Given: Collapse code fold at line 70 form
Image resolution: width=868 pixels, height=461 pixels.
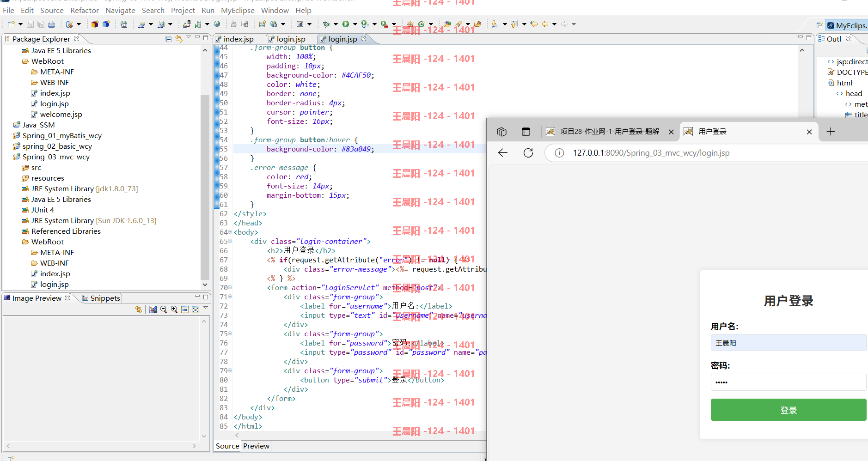Looking at the screenshot, I should click(230, 287).
